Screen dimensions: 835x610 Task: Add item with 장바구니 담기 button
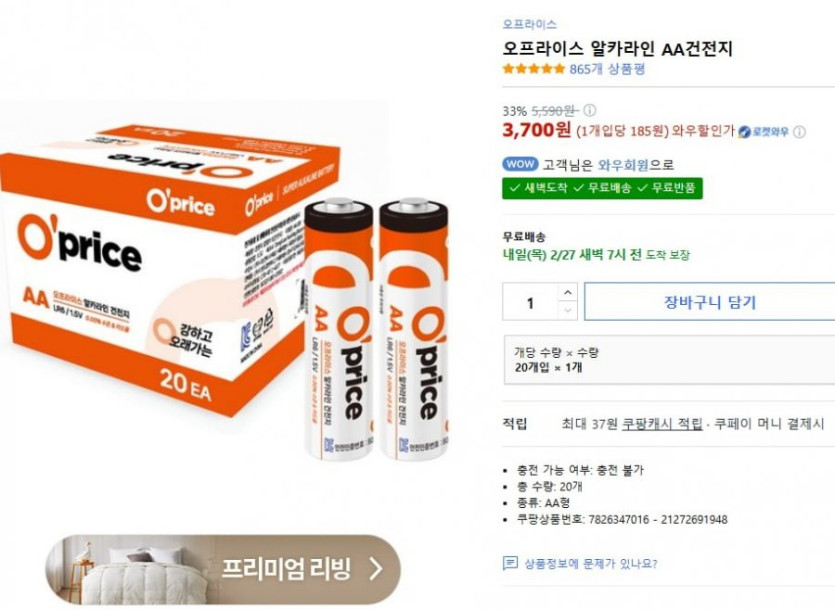(709, 302)
